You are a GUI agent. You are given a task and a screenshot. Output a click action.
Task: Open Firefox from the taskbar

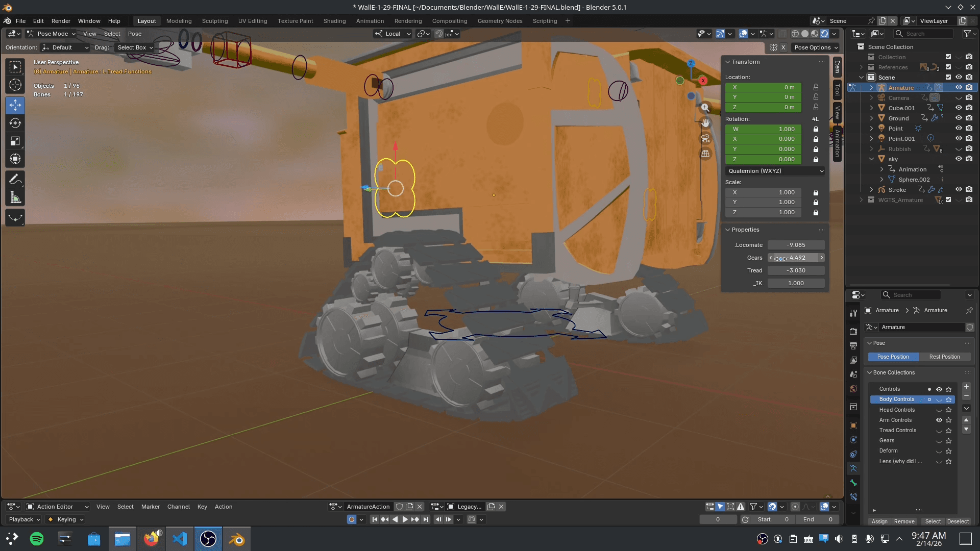click(152, 538)
